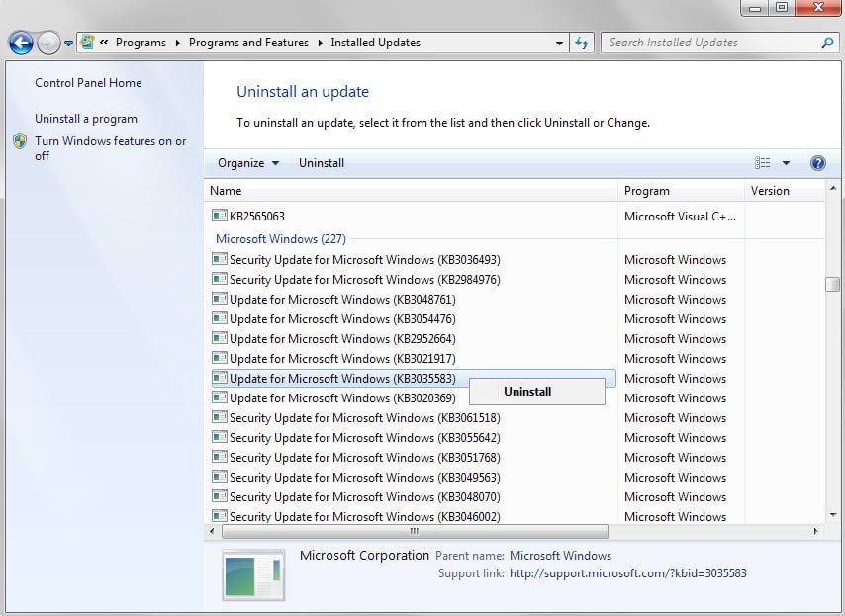Click the vertical scrollbar down arrow

833,514
